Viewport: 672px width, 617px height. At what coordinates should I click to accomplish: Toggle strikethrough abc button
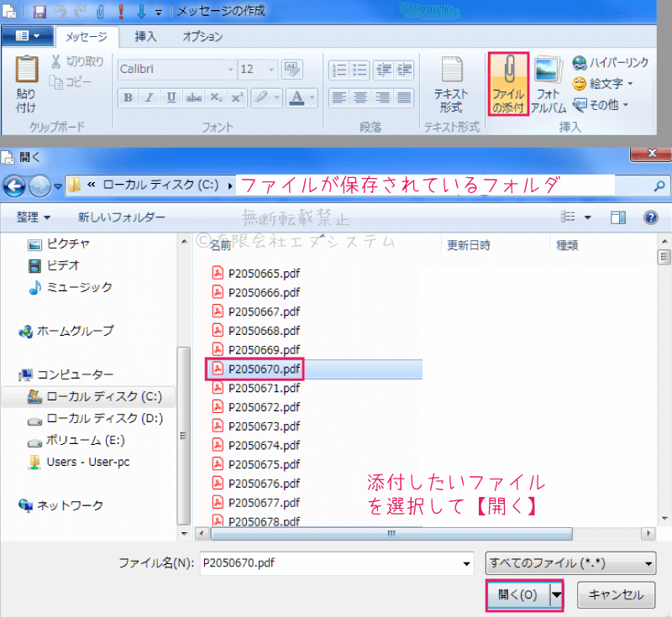click(x=194, y=98)
